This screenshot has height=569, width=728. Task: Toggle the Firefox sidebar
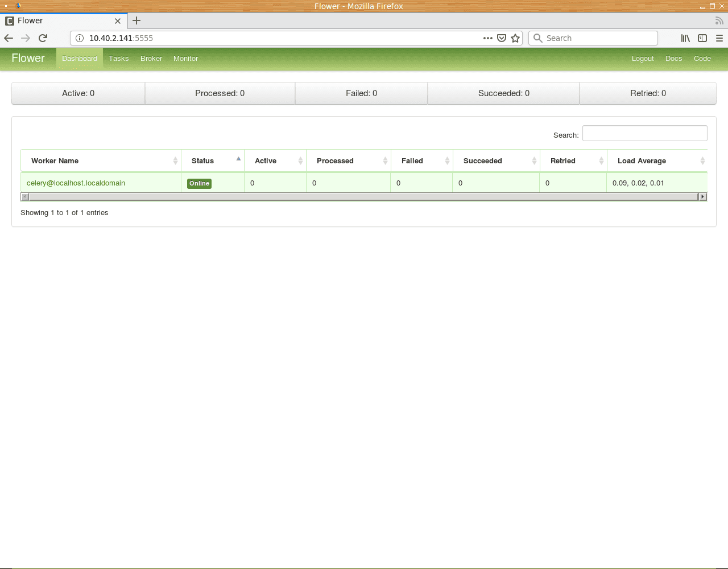coord(702,38)
